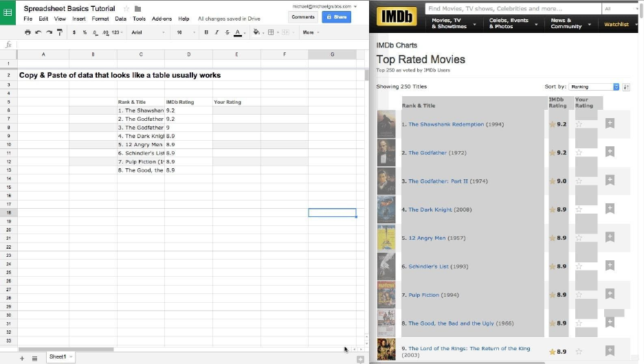This screenshot has width=644, height=364.
Task: Click the merge cells icon
Action: [285, 32]
